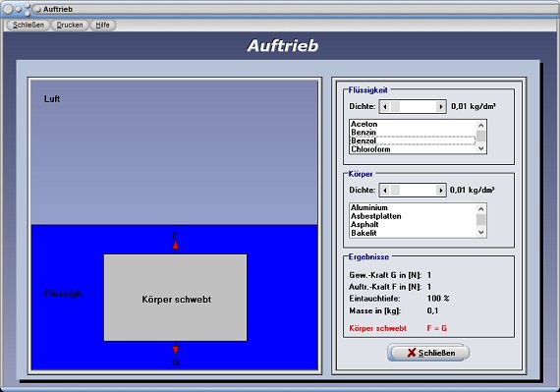This screenshot has width=560, height=392.
Task: Decrease liquid density with left arrow
Action: tap(385, 106)
